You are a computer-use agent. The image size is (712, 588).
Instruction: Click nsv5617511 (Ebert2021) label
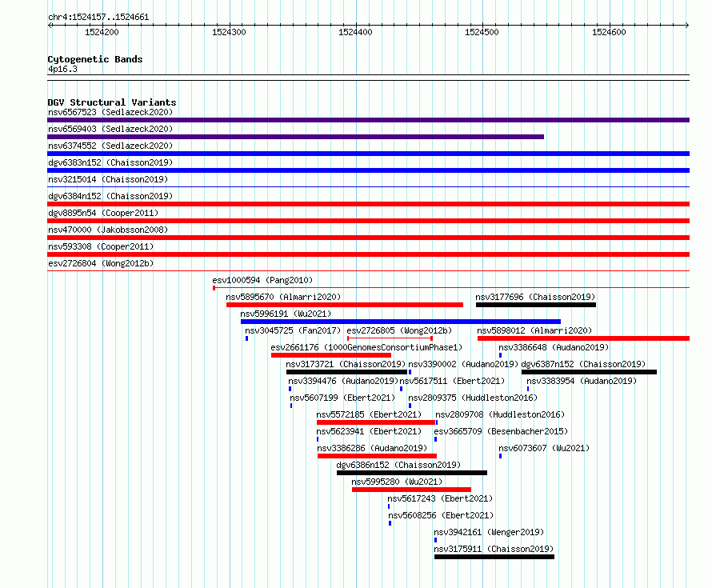click(452, 381)
